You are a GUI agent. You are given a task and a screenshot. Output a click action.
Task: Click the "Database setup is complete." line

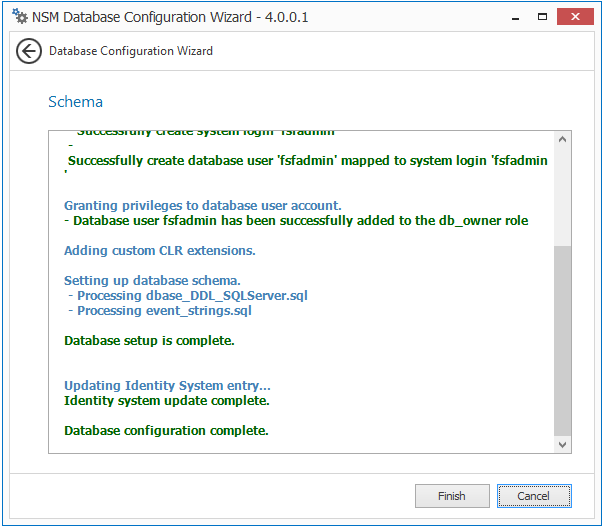coord(149,341)
